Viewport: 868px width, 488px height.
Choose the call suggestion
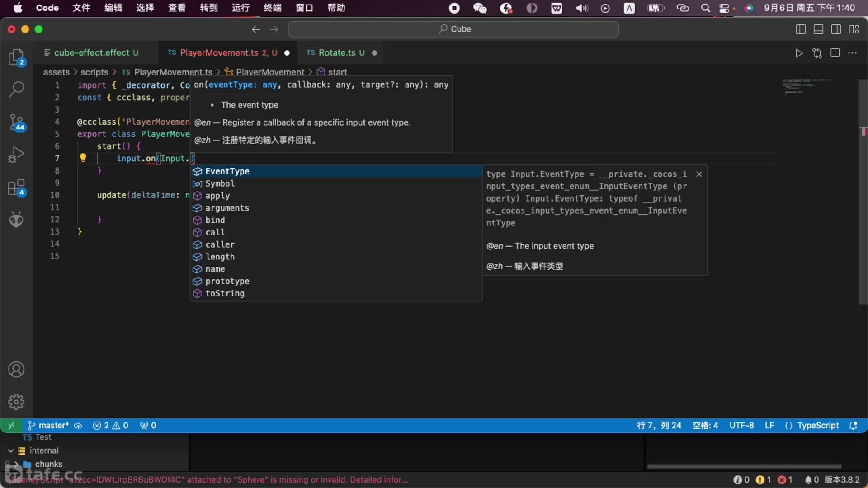tap(336, 232)
